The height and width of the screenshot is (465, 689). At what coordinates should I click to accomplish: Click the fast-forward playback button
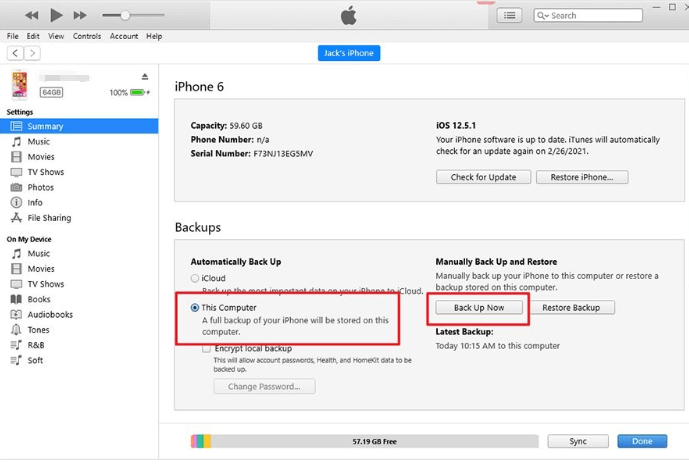80,15
